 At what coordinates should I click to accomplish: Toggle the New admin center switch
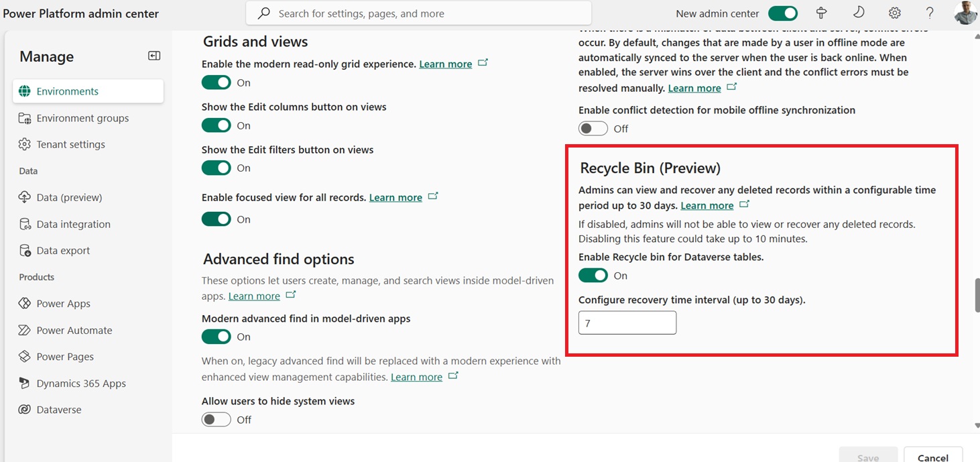[782, 13]
